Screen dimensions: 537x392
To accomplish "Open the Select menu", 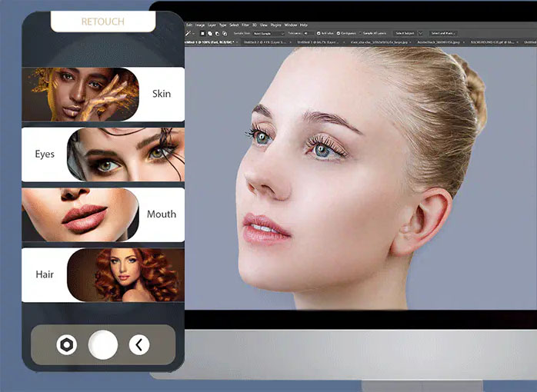I will pos(234,25).
